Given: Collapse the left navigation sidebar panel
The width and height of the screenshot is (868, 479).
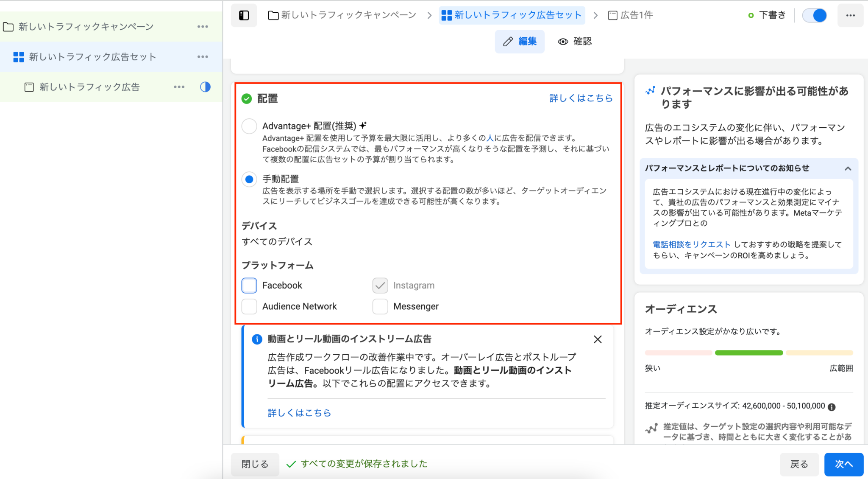Looking at the screenshot, I should [244, 15].
